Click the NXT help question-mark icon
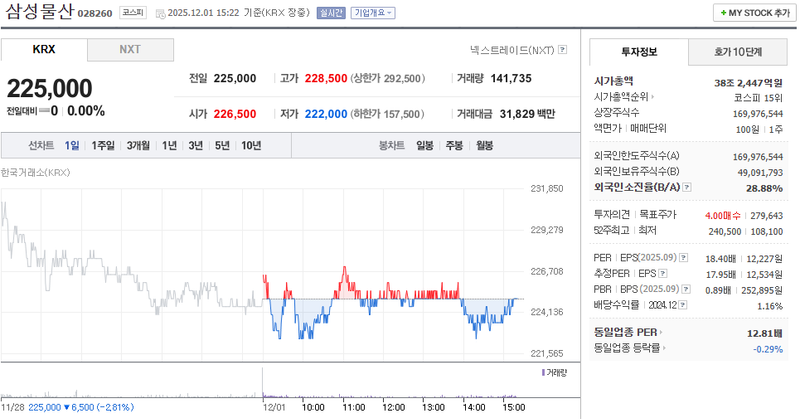The image size is (800, 419). pyautogui.click(x=562, y=50)
